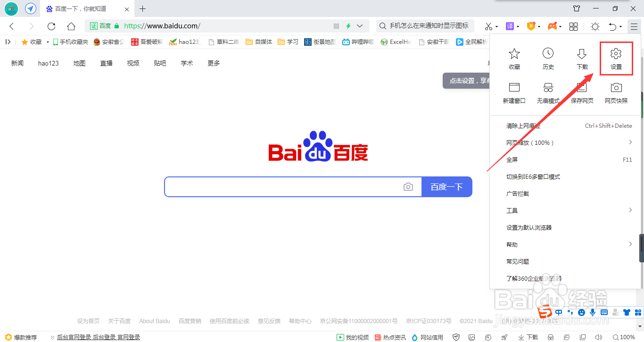Viewport: 644px width, 342px height.
Task: Open the 贴吧 link
Action: click(x=160, y=63)
